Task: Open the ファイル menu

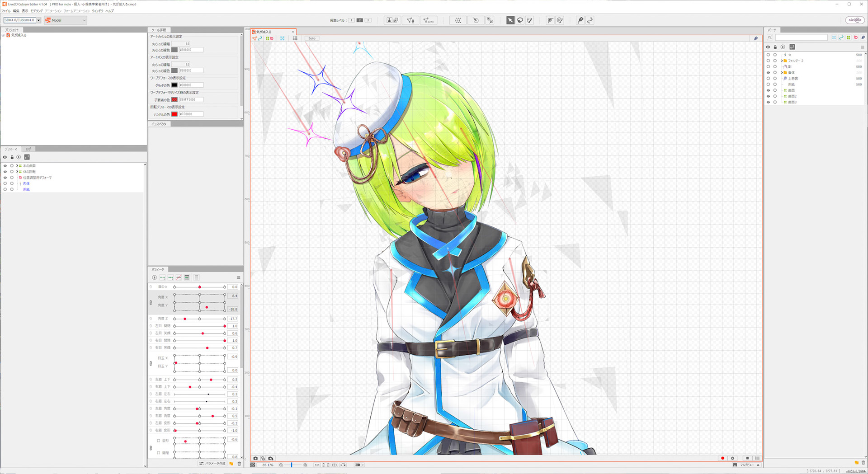Action: (6, 11)
